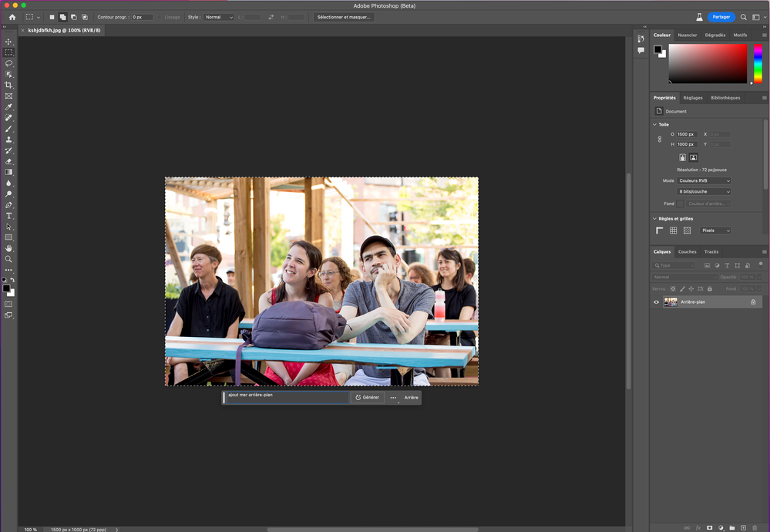Select the Zoom magnifier tool
The width and height of the screenshot is (770, 532).
(8, 259)
